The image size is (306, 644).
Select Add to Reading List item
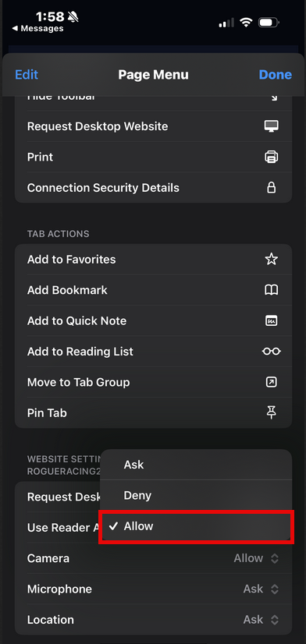[x=153, y=352]
